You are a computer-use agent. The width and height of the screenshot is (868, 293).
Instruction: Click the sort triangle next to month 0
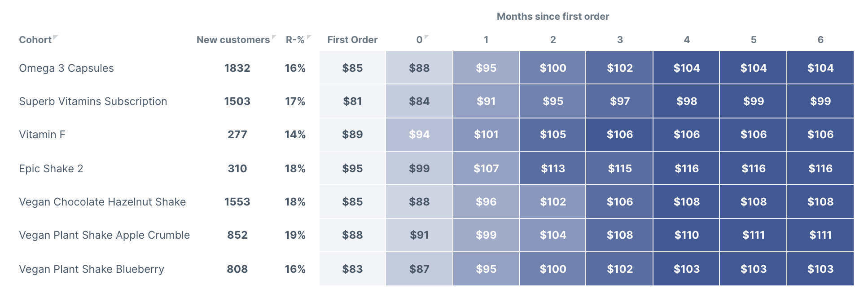tap(426, 37)
